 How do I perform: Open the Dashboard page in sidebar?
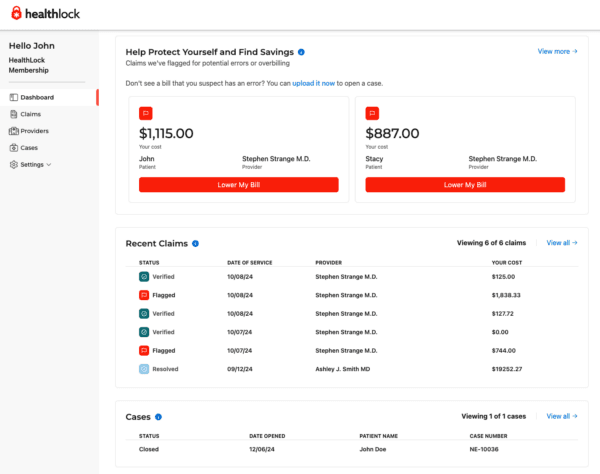37,97
